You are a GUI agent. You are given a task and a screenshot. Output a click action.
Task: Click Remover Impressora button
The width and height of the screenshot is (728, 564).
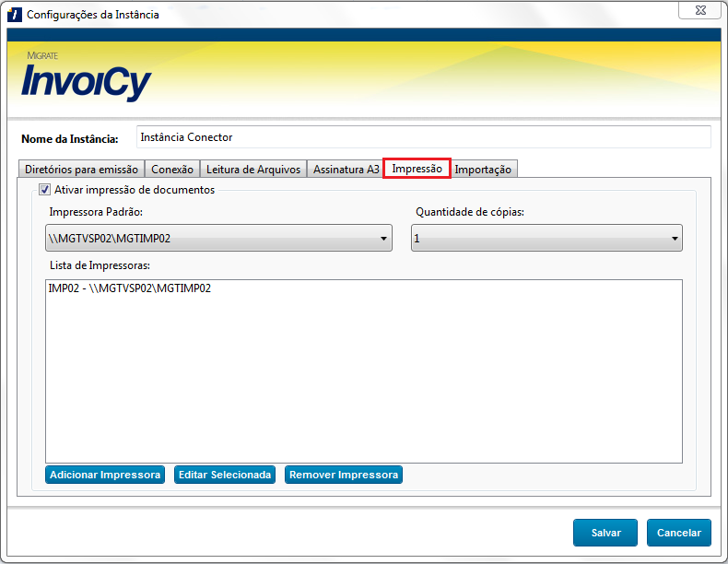point(344,475)
